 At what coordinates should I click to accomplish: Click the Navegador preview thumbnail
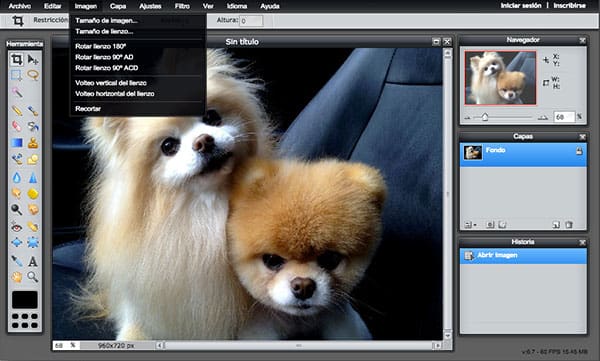(x=500, y=78)
